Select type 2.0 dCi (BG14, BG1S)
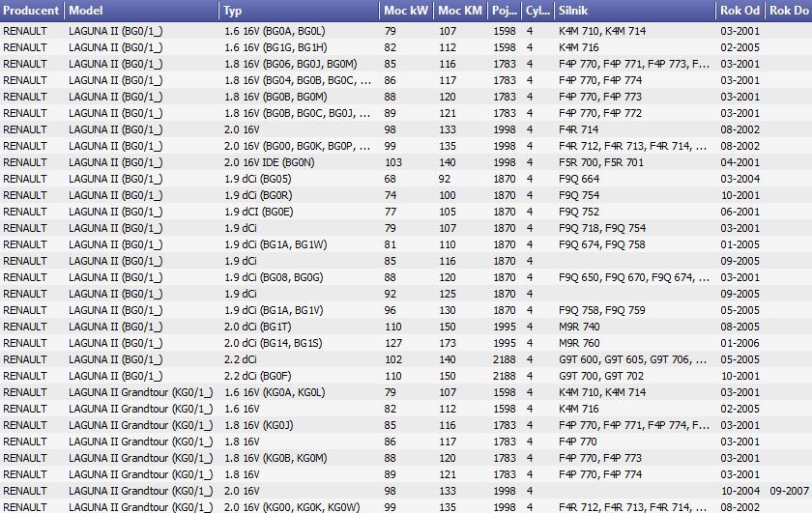The image size is (812, 513). 273,343
